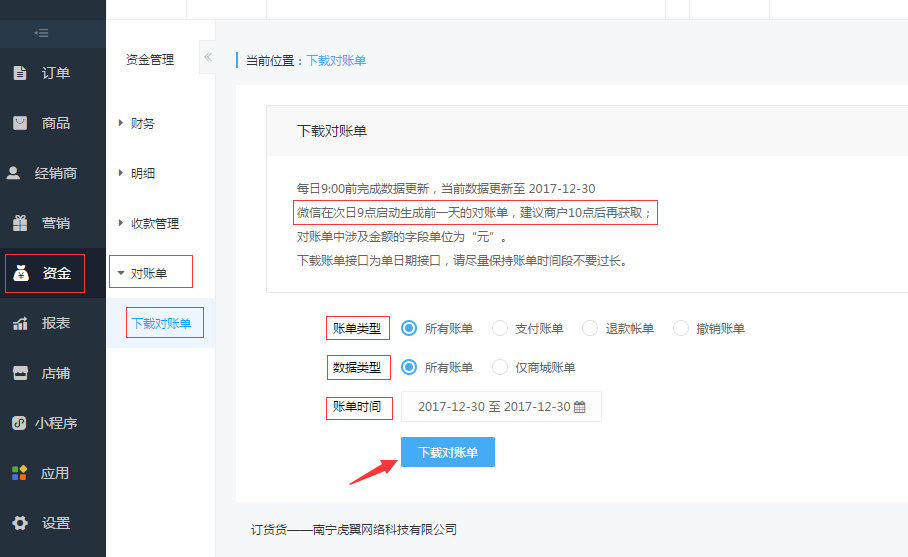908x557 pixels.
Task: Click the sidebar collapse icon at top
Action: pos(41,33)
